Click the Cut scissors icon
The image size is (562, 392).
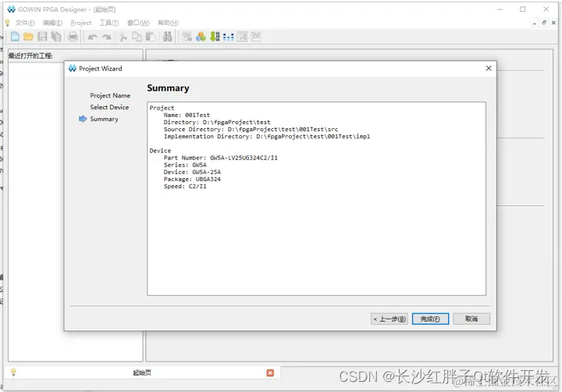coord(123,37)
